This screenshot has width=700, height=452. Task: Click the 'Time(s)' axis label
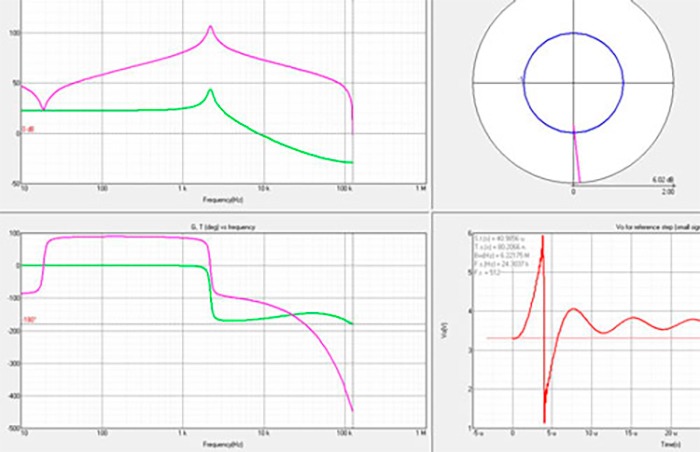tap(681, 442)
